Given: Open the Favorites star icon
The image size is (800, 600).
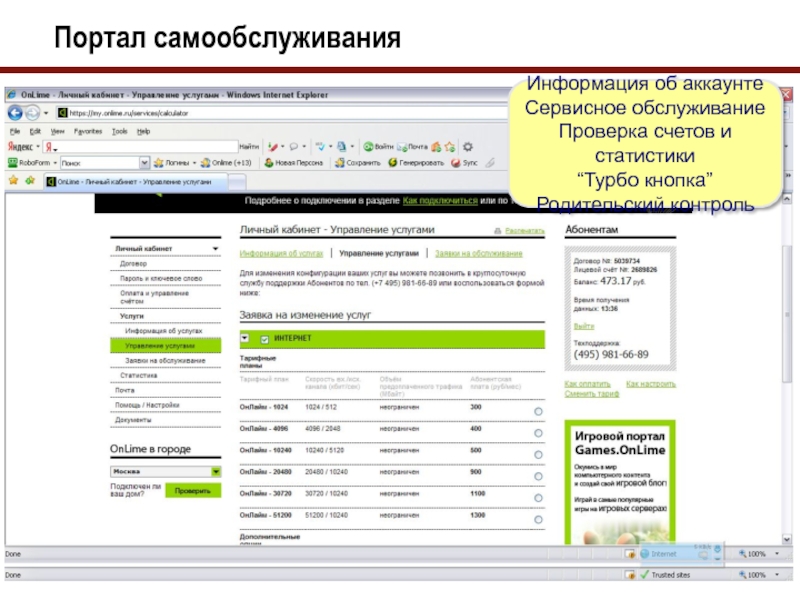Looking at the screenshot, I should pyautogui.click(x=13, y=180).
